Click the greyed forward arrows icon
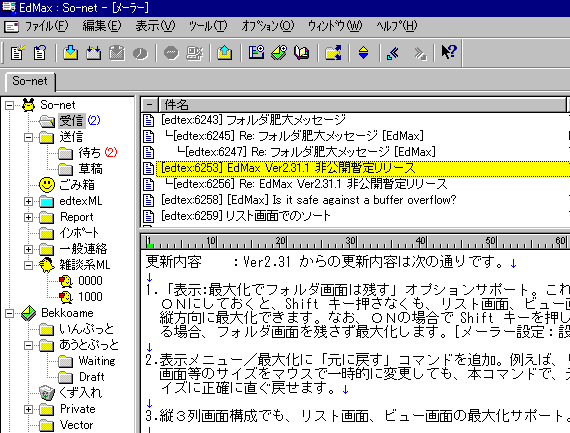This screenshot has width=570, height=433. [420, 53]
